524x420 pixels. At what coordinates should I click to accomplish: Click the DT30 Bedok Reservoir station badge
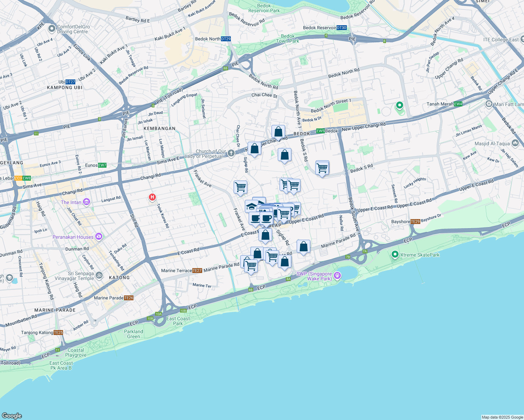coord(341,27)
